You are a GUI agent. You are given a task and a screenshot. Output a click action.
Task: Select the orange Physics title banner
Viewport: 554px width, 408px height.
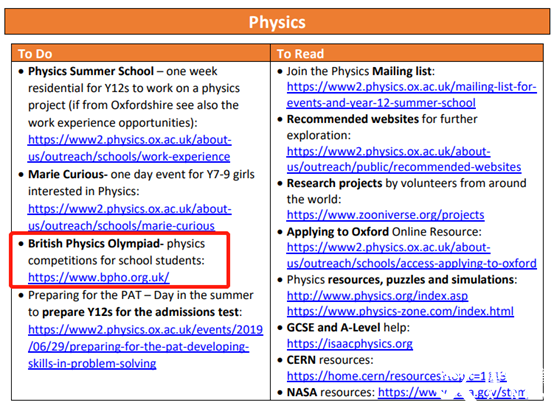[277, 22]
